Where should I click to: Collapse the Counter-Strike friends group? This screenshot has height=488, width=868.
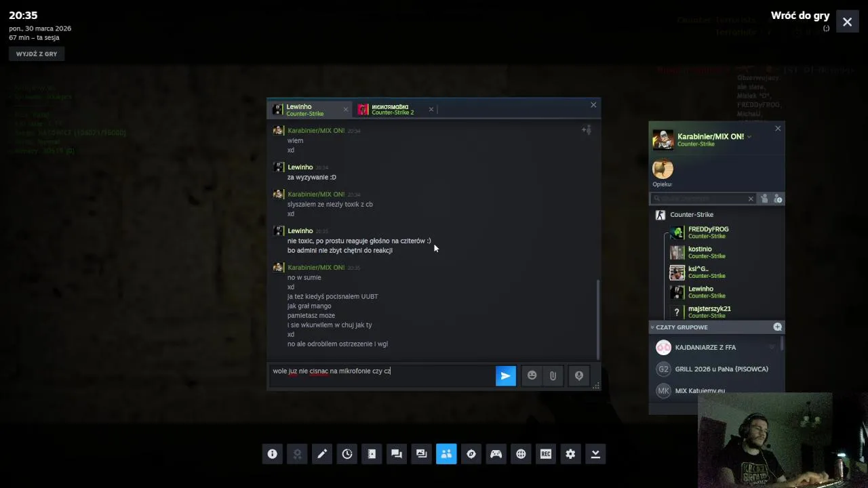click(x=692, y=215)
